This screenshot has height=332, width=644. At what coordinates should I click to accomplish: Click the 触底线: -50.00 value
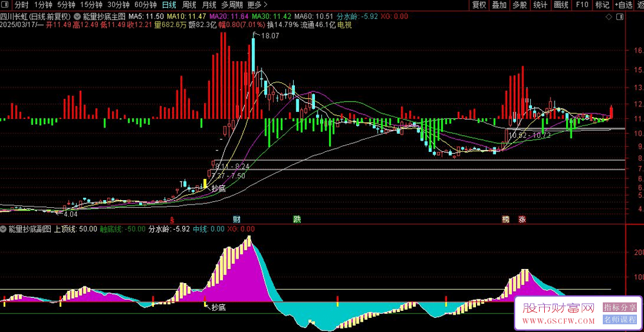[123, 228]
